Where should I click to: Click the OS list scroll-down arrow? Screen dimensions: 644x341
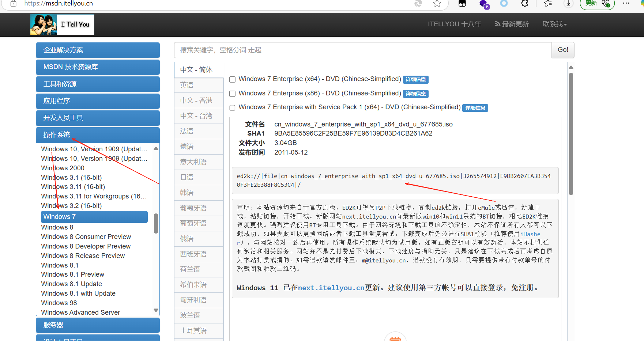[156, 310]
